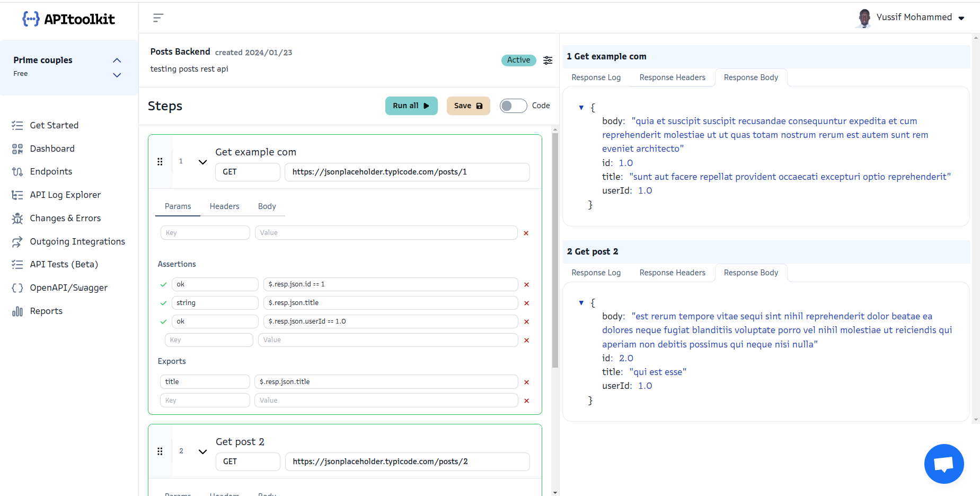Image resolution: width=980 pixels, height=496 pixels.
Task: Click the '1 Get example com' result header
Action: pos(766,56)
